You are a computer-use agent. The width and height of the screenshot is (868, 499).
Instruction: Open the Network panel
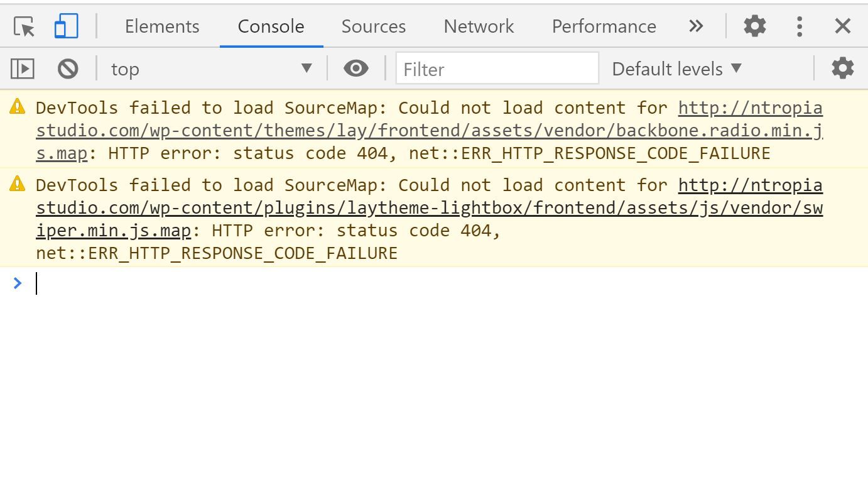coord(478,26)
